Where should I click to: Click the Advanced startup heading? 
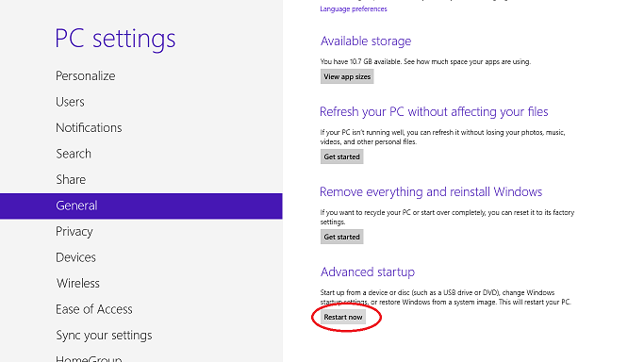368,271
